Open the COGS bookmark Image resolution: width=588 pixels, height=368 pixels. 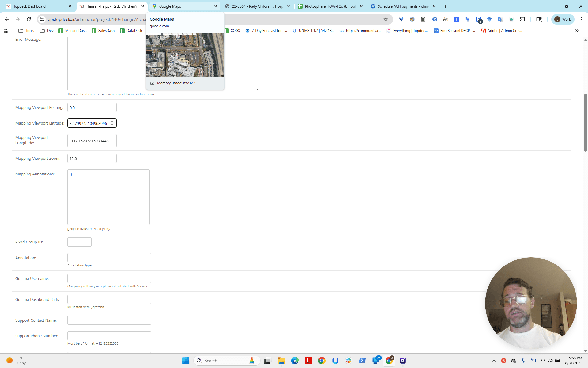pos(233,31)
